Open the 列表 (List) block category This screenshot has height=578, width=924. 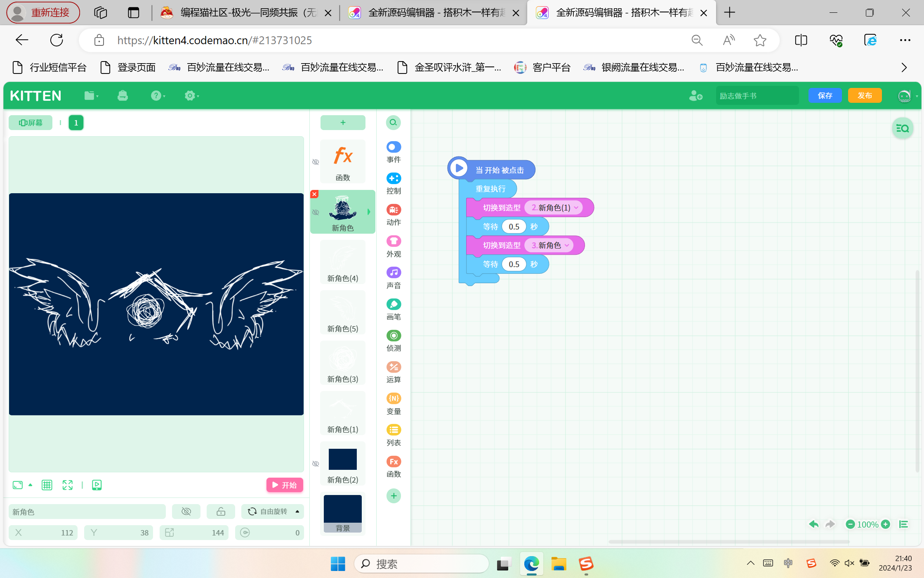click(x=394, y=436)
